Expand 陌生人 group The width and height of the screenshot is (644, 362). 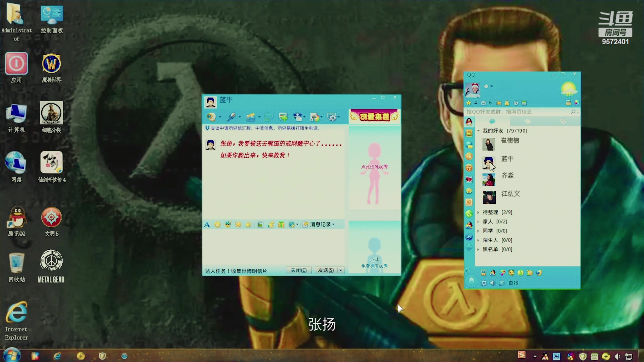(478, 240)
